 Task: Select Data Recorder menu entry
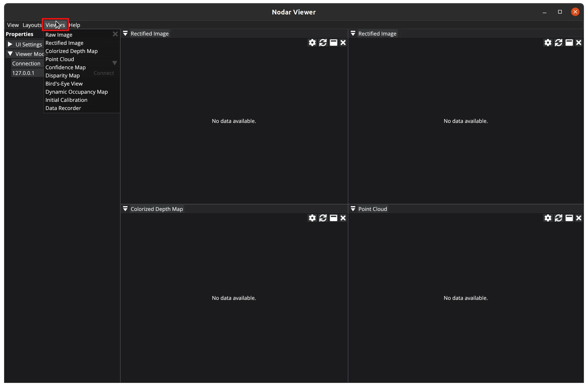click(63, 108)
